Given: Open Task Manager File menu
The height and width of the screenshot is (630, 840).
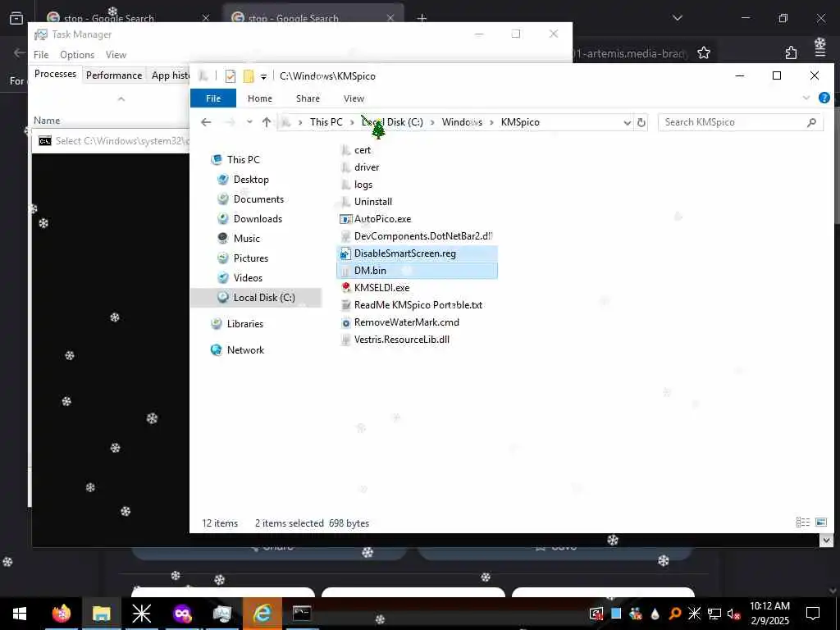Looking at the screenshot, I should pos(41,55).
